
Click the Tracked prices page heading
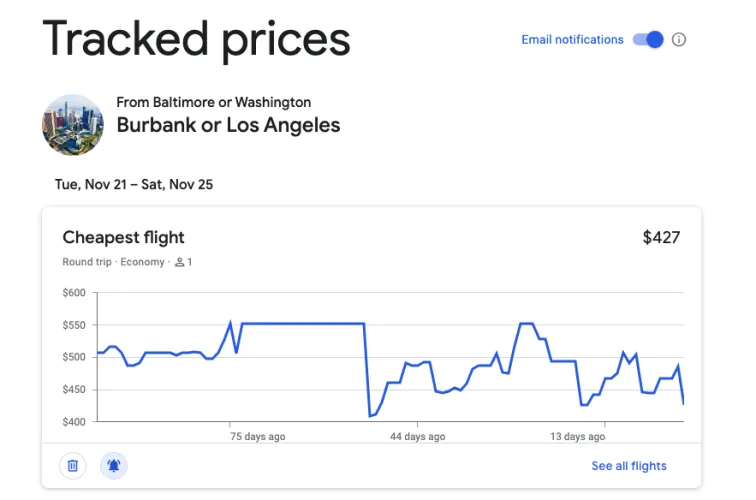196,39
